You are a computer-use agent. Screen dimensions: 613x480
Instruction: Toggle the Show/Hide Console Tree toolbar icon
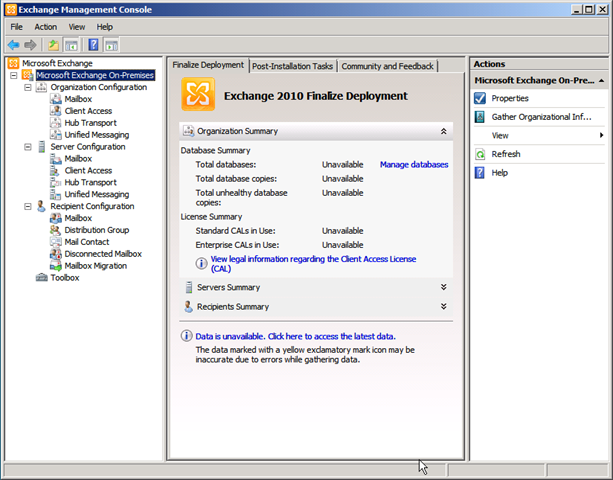tap(71, 45)
